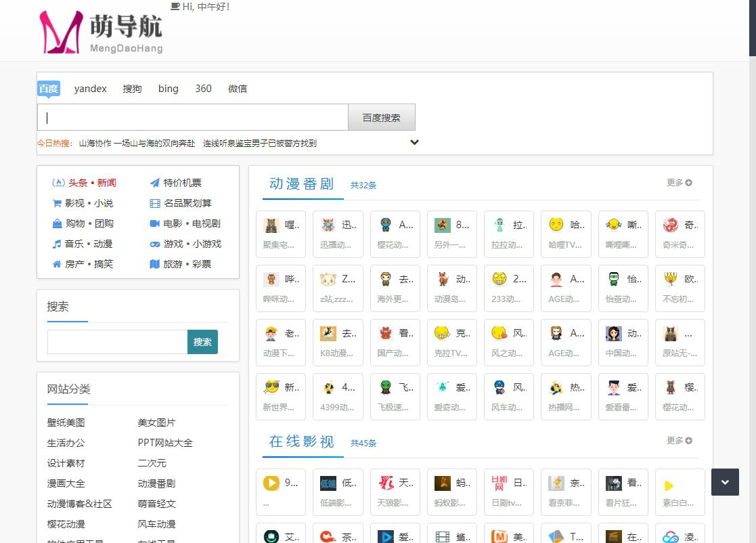756x543 pixels.
Task: Open the hot search 山海协作 一场山与海的双向奔赴
Action: pyautogui.click(x=137, y=144)
